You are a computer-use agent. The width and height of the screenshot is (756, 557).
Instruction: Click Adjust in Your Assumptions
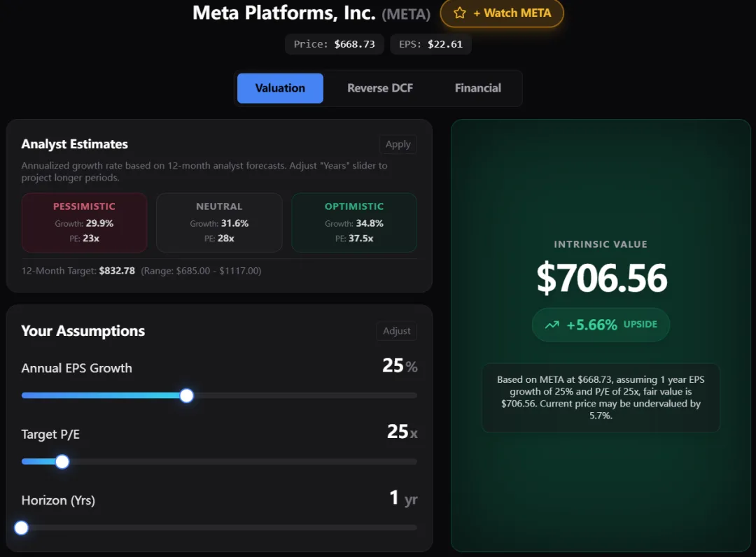397,331
